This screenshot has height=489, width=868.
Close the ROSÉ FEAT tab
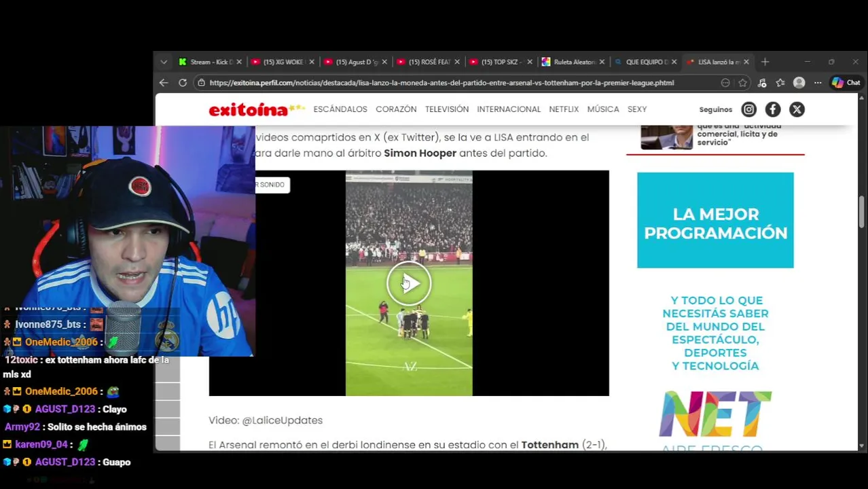457,62
